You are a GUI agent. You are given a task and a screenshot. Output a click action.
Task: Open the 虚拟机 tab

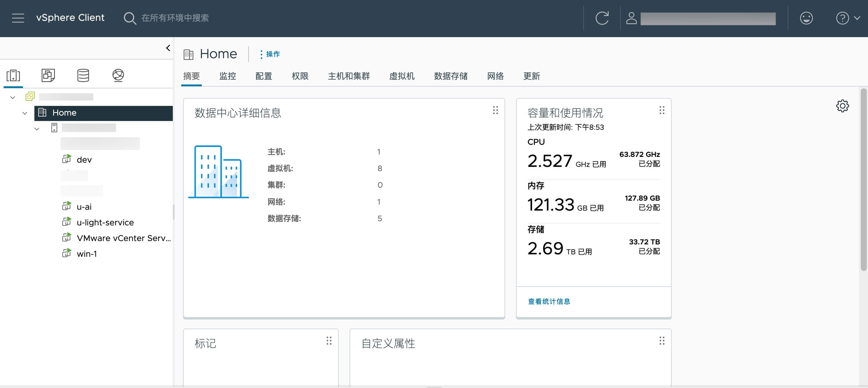point(402,76)
